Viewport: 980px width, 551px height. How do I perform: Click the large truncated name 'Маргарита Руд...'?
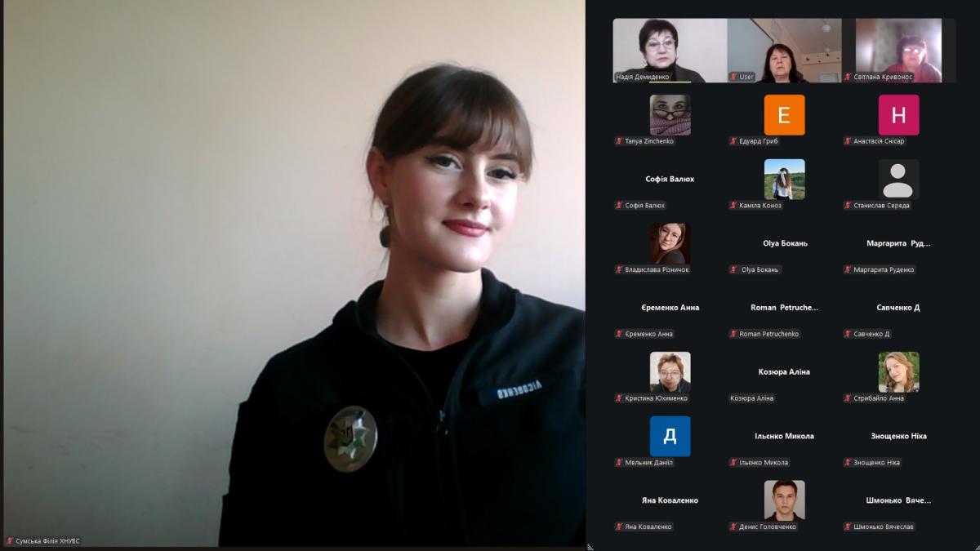(898, 243)
